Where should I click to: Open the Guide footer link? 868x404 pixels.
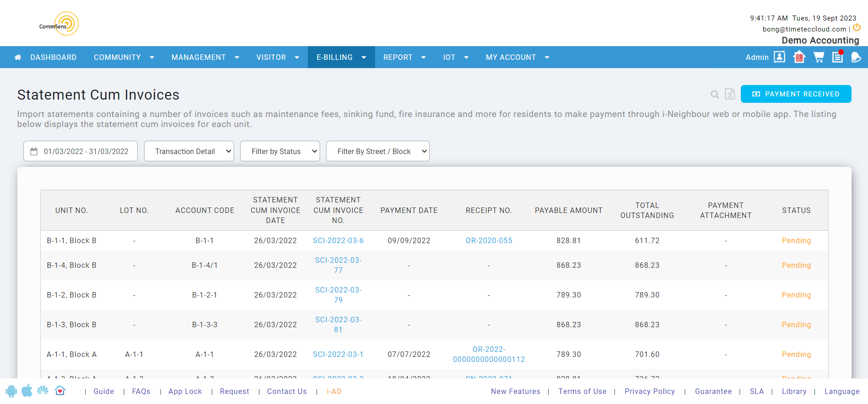coord(104,392)
